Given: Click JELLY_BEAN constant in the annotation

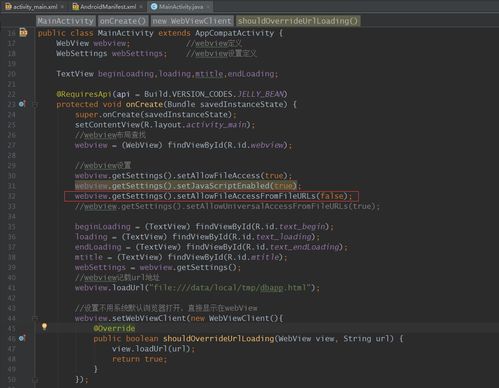Looking at the screenshot, I should 260,94.
